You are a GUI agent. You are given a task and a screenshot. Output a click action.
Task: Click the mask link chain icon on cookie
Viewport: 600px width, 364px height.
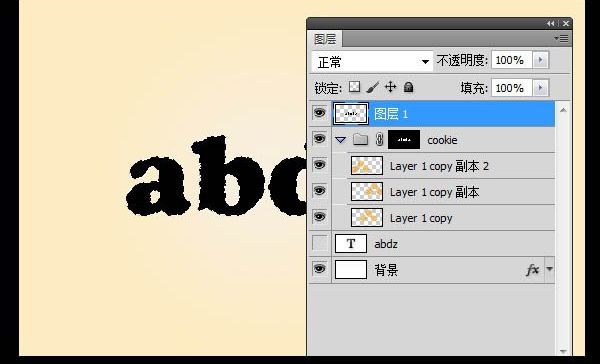(379, 140)
